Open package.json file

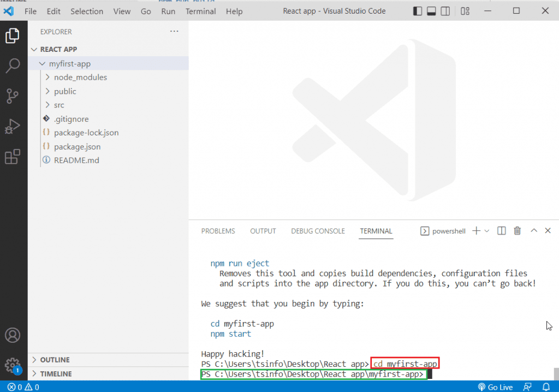tap(108, 147)
